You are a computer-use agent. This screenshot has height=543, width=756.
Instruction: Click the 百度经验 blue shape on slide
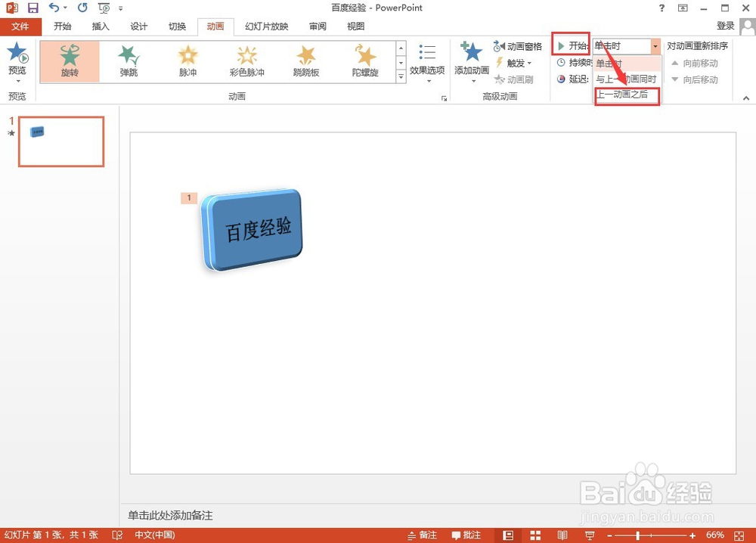tap(253, 230)
